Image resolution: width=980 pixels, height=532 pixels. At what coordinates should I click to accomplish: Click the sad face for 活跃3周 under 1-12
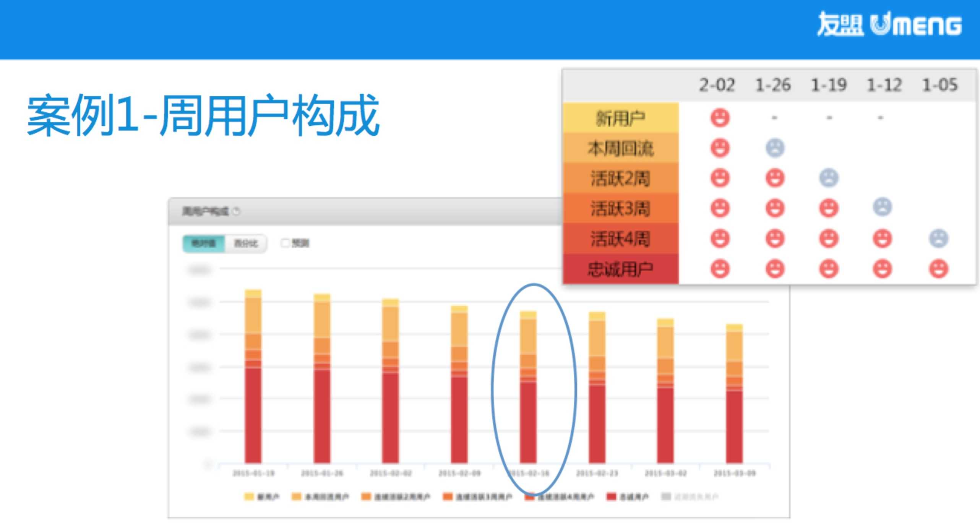pos(882,207)
